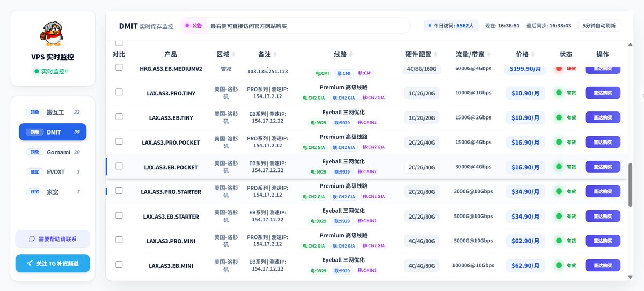Tick compare checkbox for LAX.AS3.PRO.TINY
Image resolution: width=644 pixels, height=291 pixels.
(119, 92)
